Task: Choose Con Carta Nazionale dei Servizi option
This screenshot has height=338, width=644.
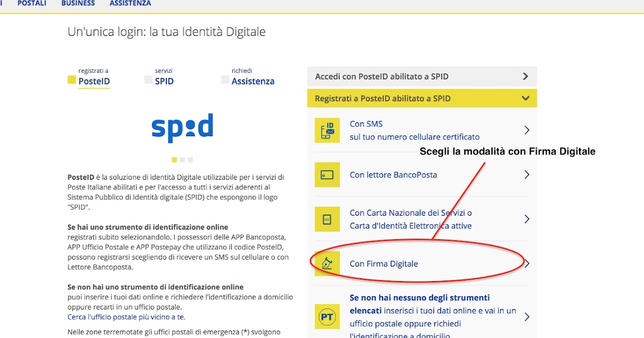Action: pos(422,219)
